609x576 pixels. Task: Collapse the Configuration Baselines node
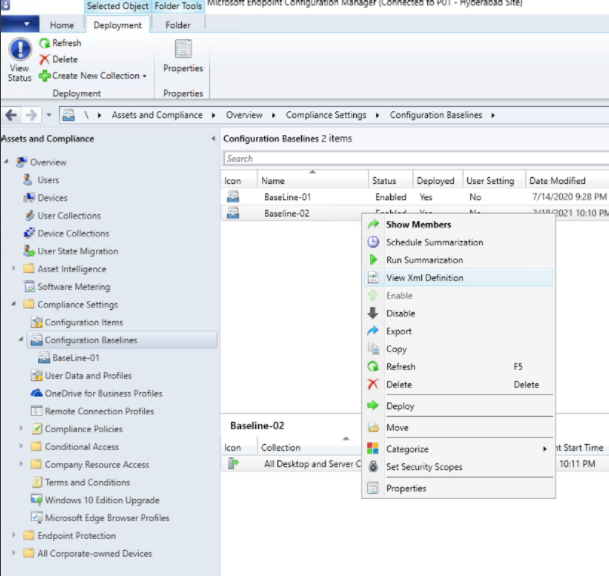pos(21,339)
